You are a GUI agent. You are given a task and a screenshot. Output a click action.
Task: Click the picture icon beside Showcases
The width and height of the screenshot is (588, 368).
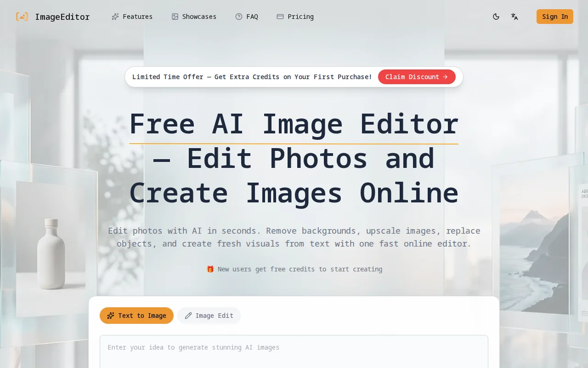point(175,17)
